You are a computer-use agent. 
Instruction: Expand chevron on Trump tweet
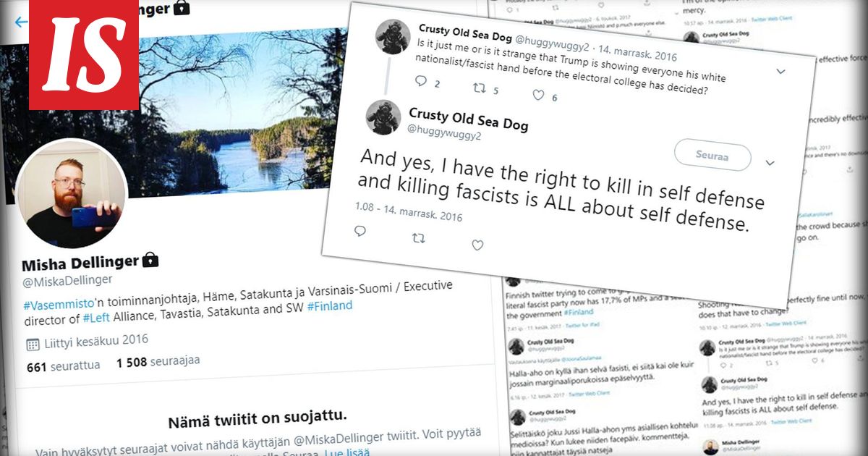click(x=780, y=72)
